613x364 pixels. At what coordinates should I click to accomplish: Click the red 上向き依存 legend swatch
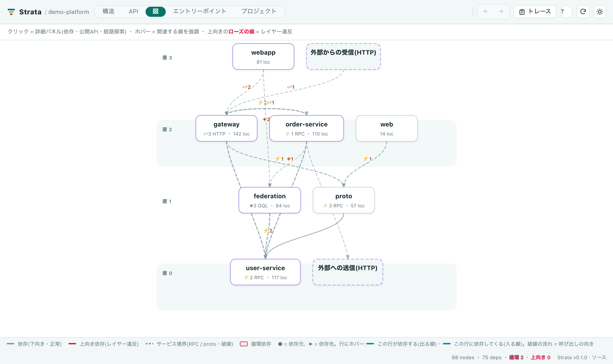[x=72, y=344]
